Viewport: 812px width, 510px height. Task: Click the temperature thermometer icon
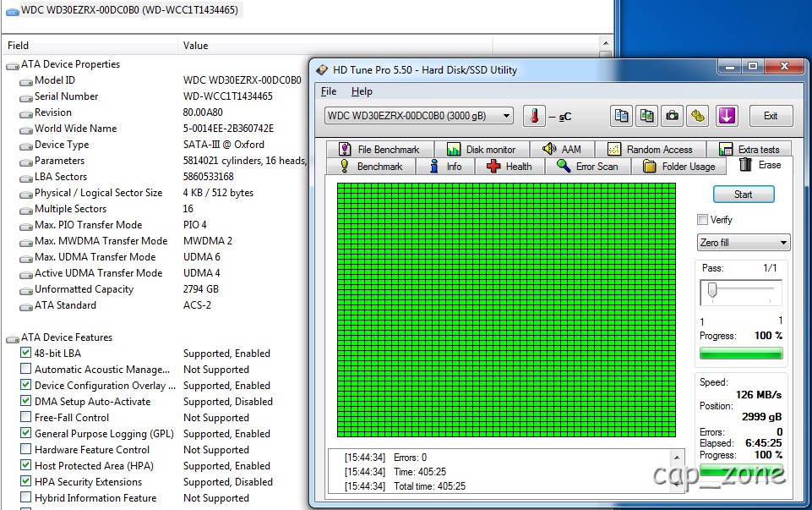click(534, 116)
